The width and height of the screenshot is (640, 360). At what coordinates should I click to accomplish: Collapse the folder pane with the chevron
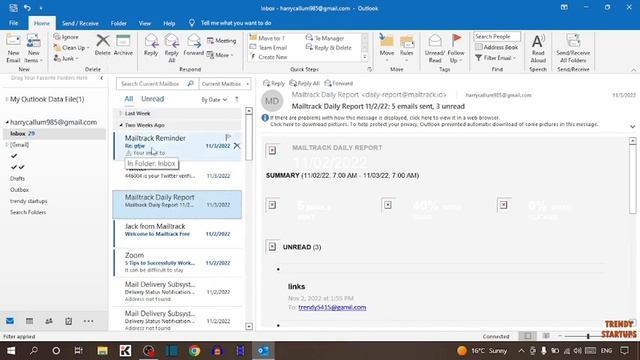point(102,78)
